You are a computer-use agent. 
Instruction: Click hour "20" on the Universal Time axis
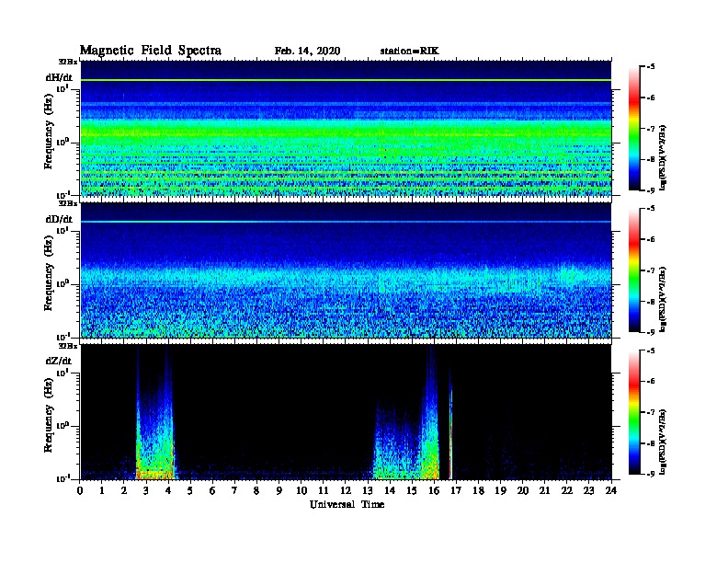click(x=523, y=491)
